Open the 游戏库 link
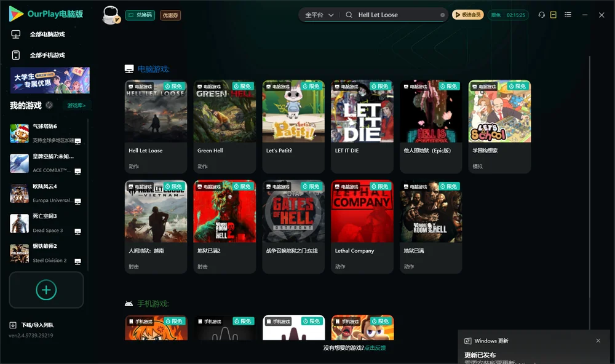Viewport: 615px width, 364px height. pyautogui.click(x=76, y=105)
